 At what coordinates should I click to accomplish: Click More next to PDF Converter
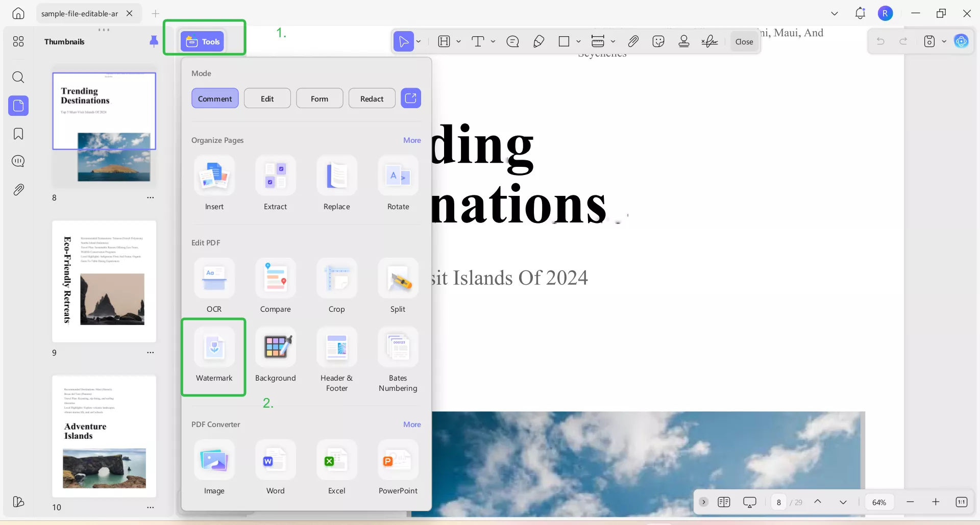point(412,424)
